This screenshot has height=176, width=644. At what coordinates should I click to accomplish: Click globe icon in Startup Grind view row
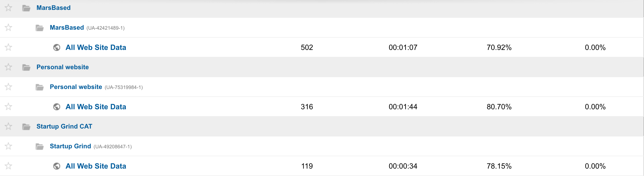[x=57, y=166]
